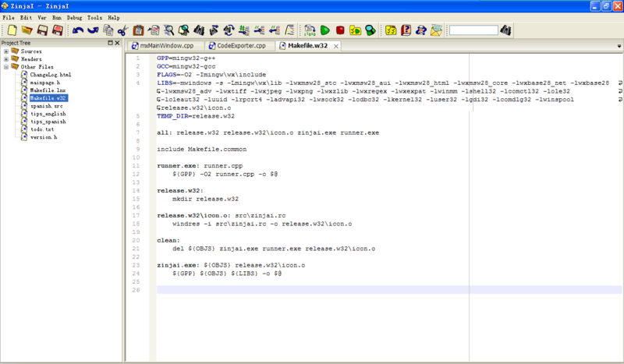This screenshot has height=364, width=624.
Task: Click the magnifier over files icon
Action: pyautogui.click(x=183, y=30)
